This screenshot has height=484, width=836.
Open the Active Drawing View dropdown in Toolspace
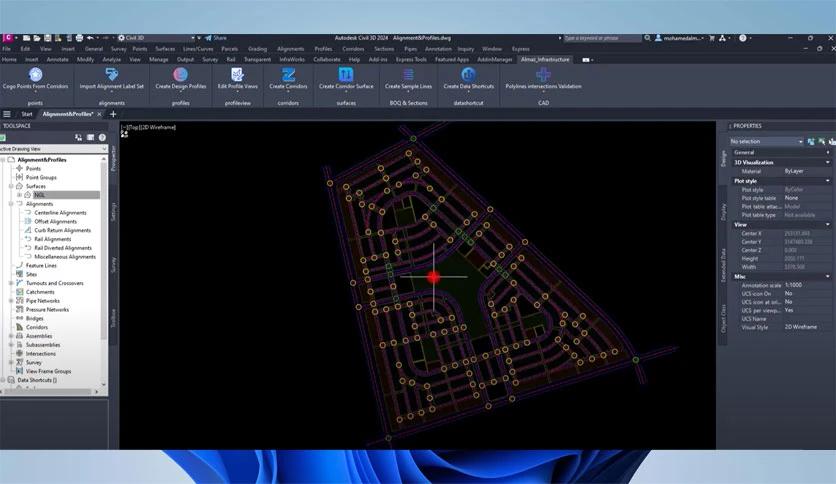tap(53, 149)
